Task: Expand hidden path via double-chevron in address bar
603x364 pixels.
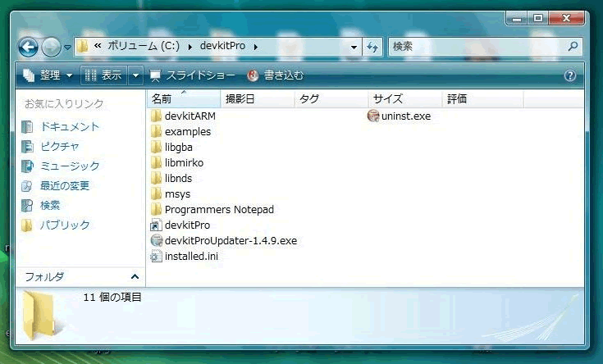Action: 98,46
